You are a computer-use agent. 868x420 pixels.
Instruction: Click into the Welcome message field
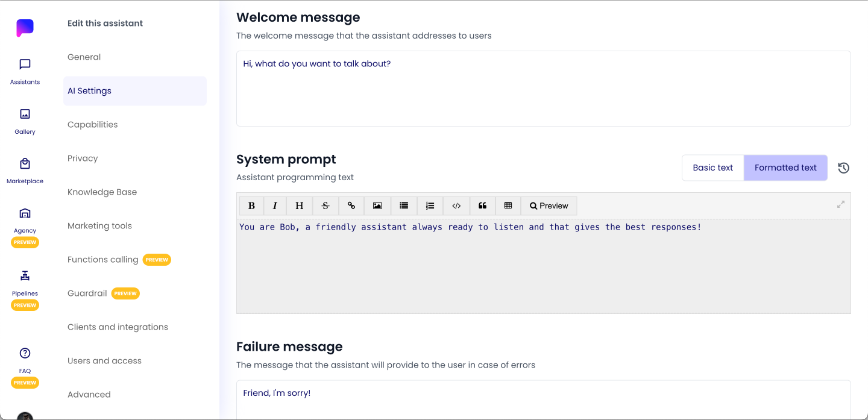[x=543, y=89]
